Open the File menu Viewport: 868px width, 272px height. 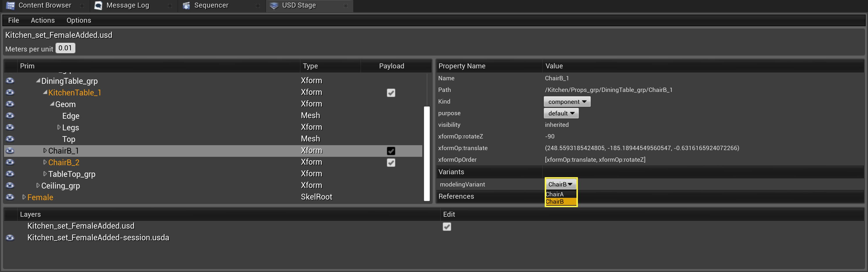pyautogui.click(x=13, y=20)
